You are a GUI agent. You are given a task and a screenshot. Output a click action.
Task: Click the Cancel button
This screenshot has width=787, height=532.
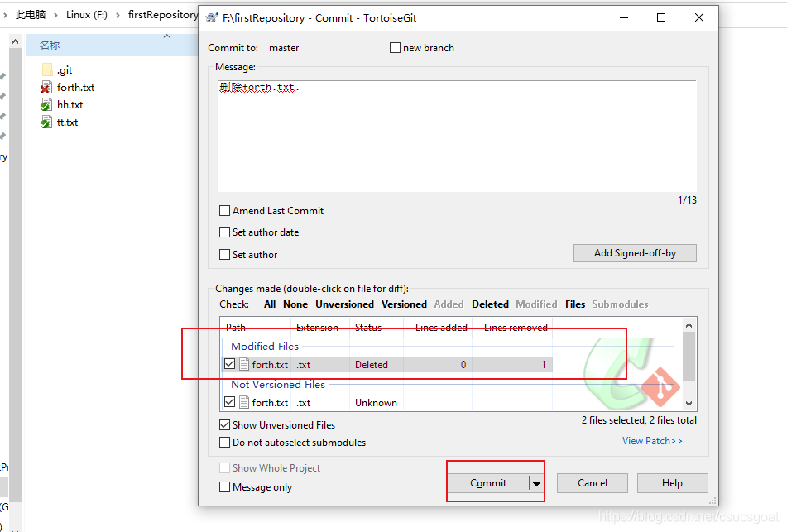click(593, 483)
